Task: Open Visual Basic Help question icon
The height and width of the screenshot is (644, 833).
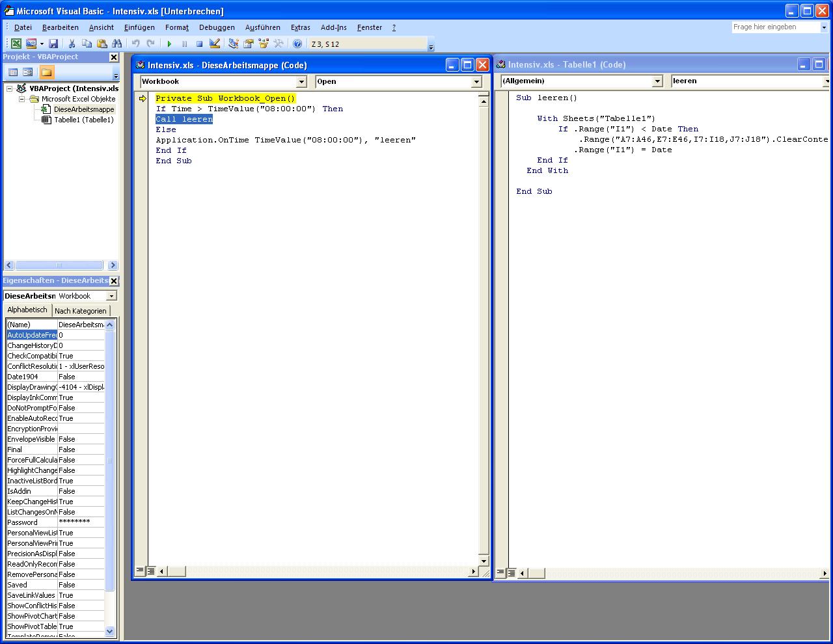Action: pos(297,44)
